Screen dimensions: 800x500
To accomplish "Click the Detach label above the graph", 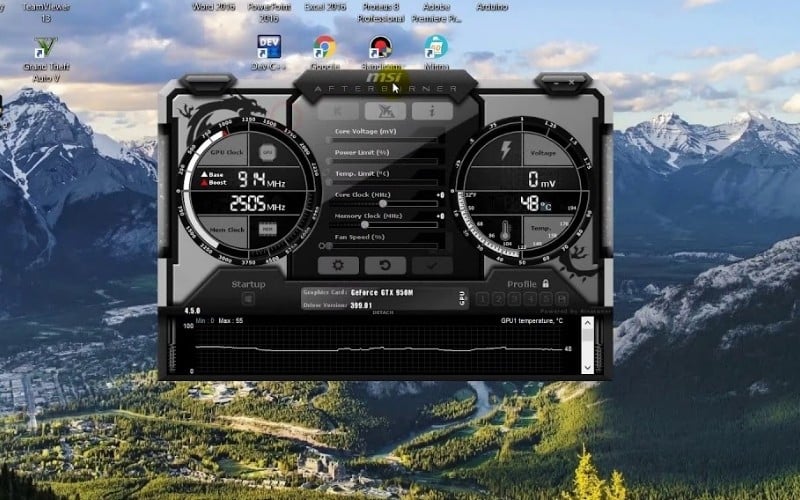I will [x=381, y=313].
